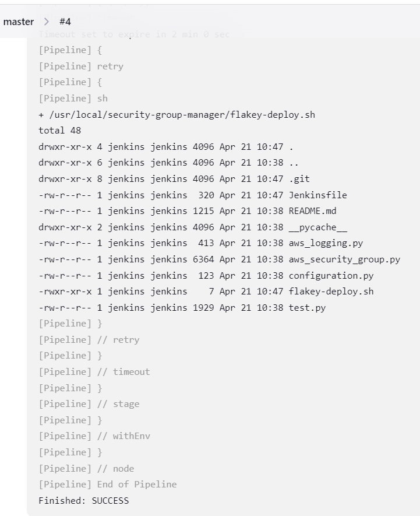This screenshot has width=420, height=516.
Task: Select the /usr/local/security-group-manager command line
Action: 177,114
